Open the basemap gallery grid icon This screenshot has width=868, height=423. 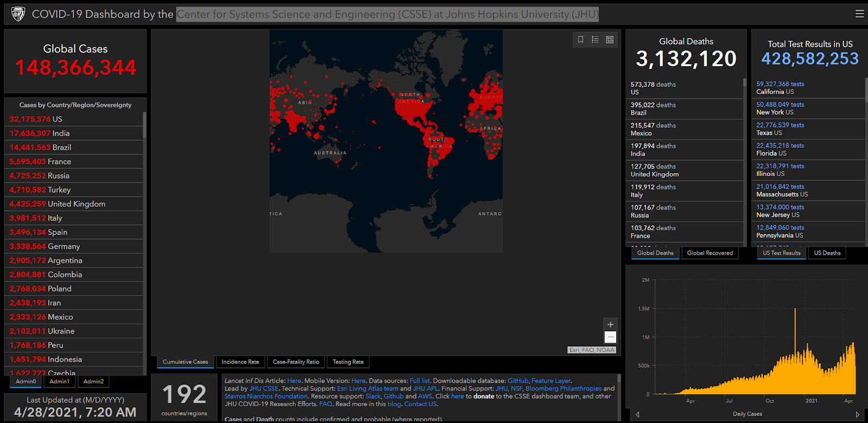coord(610,40)
